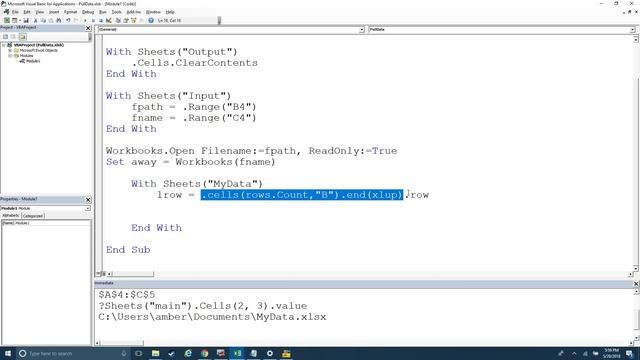Open the Window menu
The height and width of the screenshot is (360, 640).
click(x=153, y=12)
